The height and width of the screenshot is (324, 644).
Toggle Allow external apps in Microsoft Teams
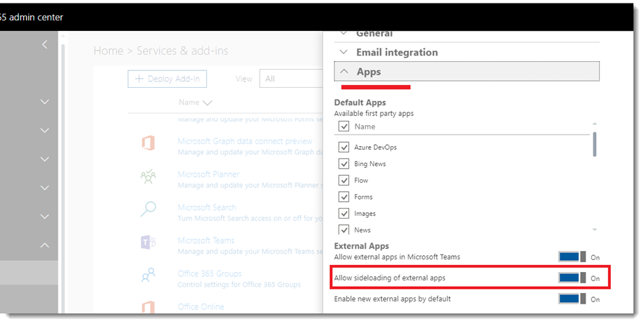(572, 257)
